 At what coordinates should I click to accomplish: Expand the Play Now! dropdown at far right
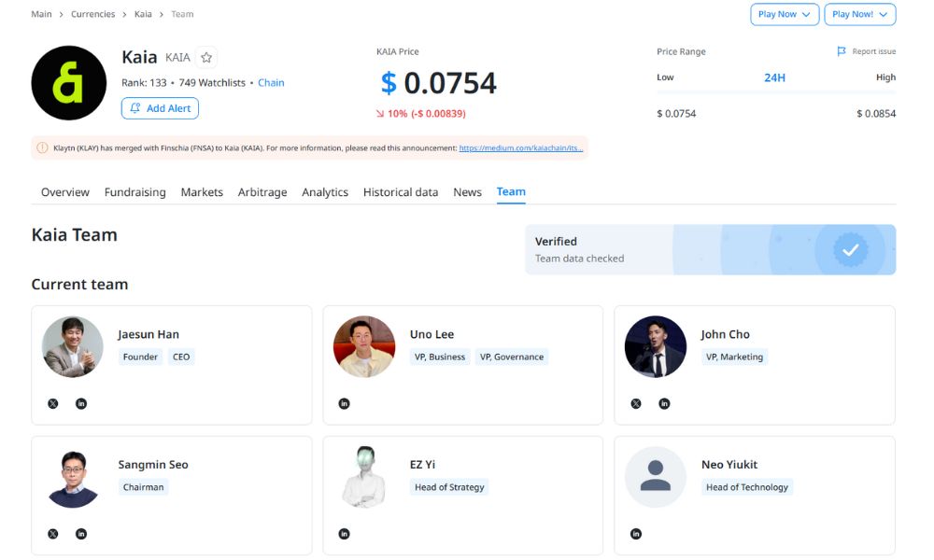pyautogui.click(x=859, y=14)
